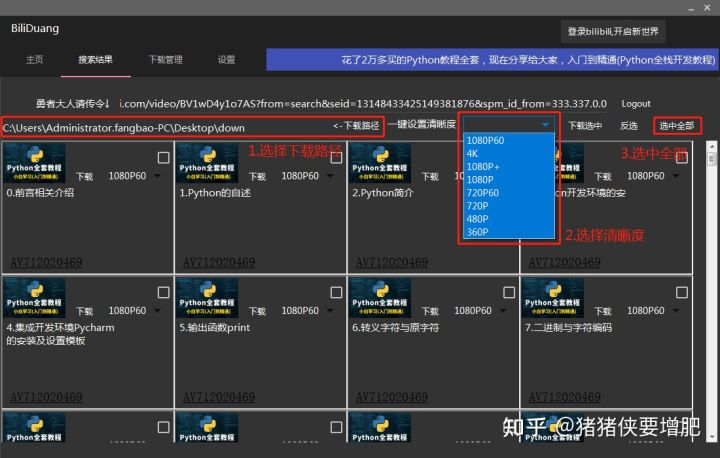Viewport: 720px width, 458px height.
Task: Tick the checkbox on 1.Python的自述 card
Action: (x=336, y=158)
